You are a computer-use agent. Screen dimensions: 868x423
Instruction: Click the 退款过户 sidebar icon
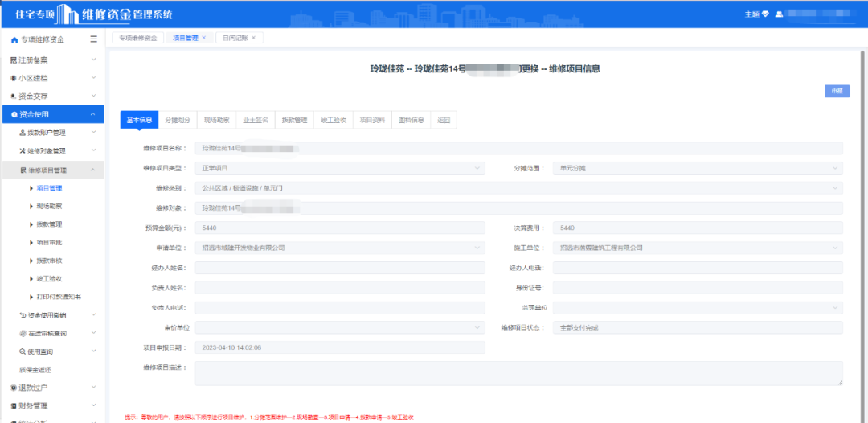(14, 387)
